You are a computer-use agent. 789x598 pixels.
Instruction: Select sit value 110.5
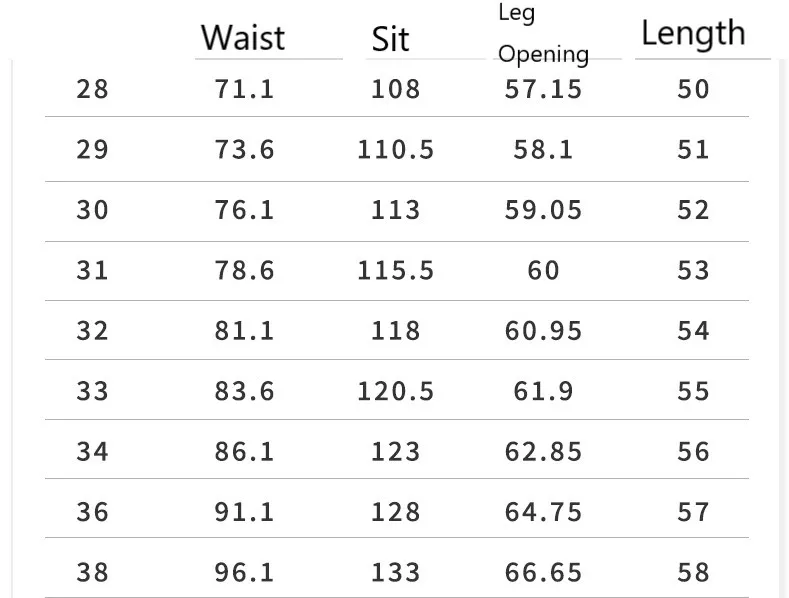coord(396,150)
